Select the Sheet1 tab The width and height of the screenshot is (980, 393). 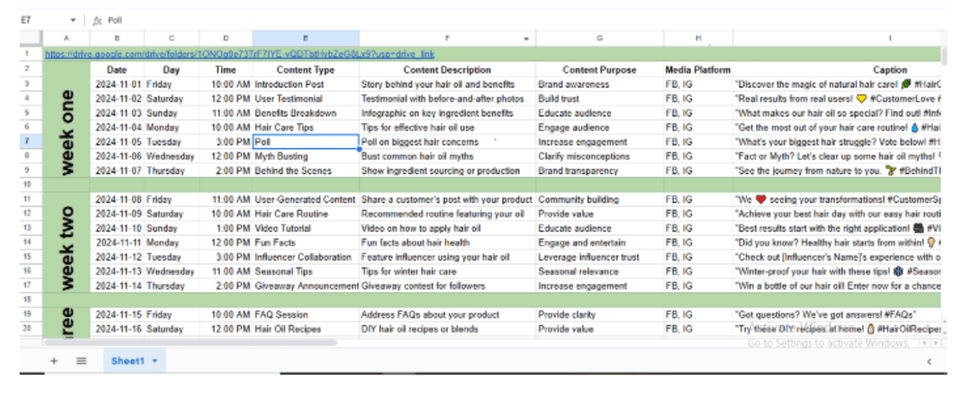[x=128, y=361]
